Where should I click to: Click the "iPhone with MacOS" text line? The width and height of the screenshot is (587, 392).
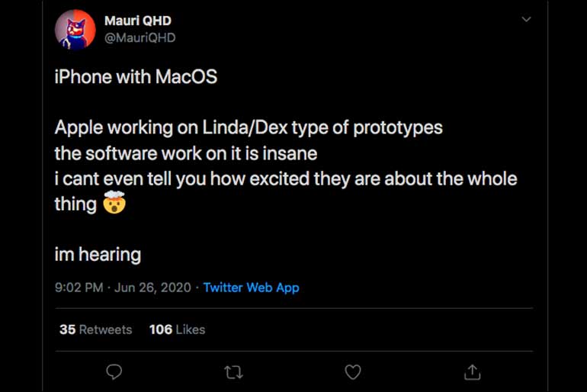136,78
